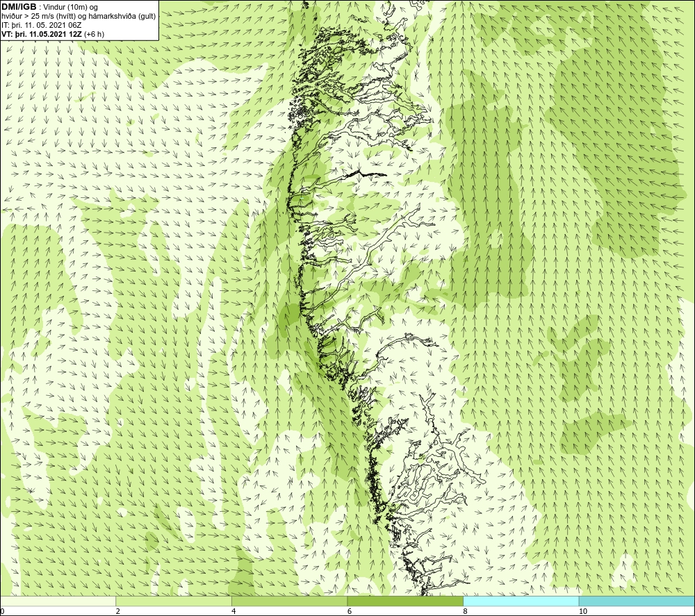This screenshot has width=695, height=616.
Task: Click the 'DMI/IGB' title text
Action: [19, 7]
